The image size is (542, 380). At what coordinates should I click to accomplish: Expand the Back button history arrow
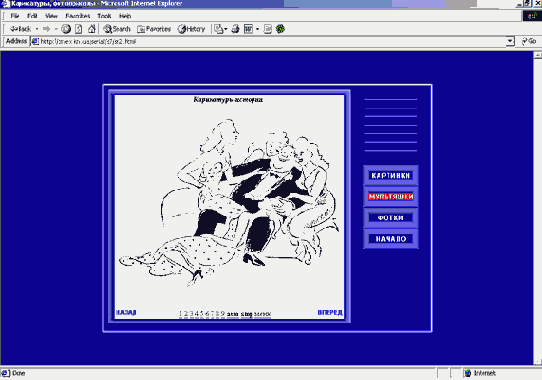tap(37, 29)
